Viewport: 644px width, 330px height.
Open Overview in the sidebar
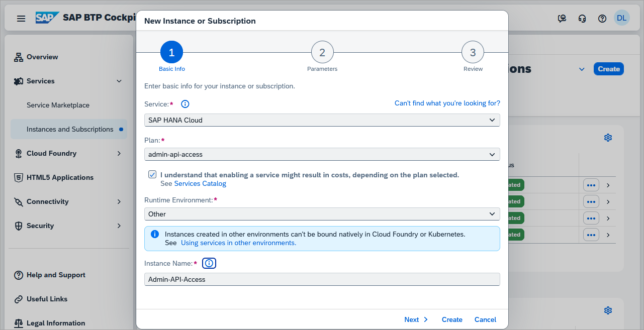[x=42, y=57]
